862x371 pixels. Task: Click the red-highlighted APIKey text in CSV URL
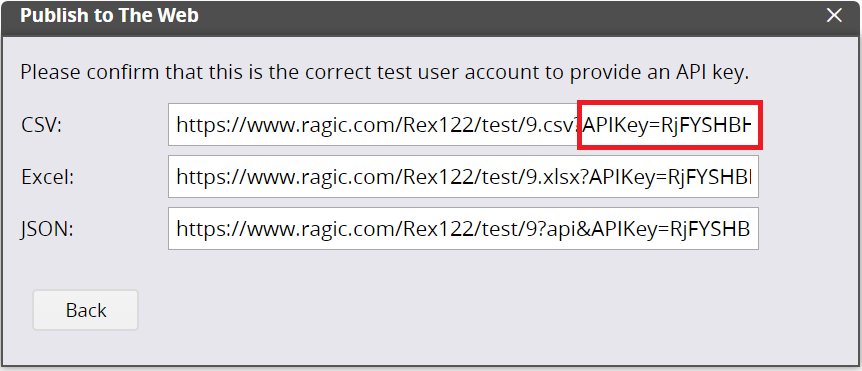669,125
